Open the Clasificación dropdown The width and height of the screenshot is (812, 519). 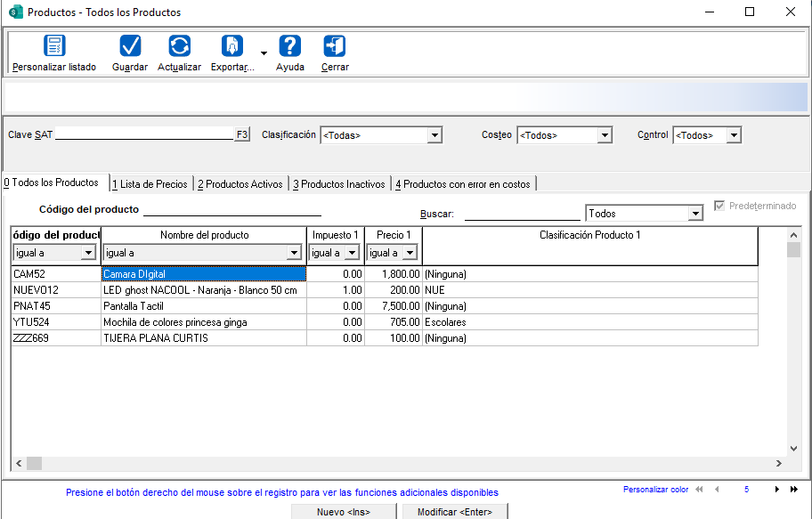tap(435, 135)
